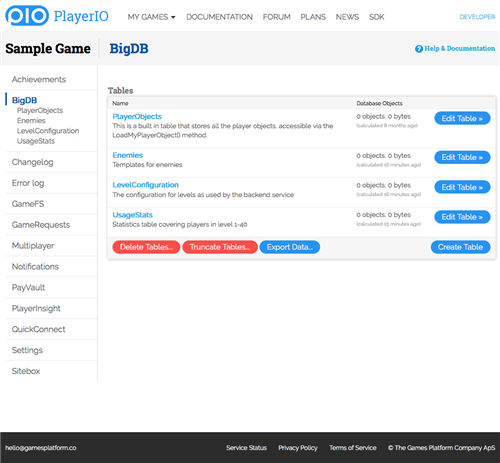The height and width of the screenshot is (463, 500).
Task: Open Terms of Service in the footer
Action: [x=353, y=448]
